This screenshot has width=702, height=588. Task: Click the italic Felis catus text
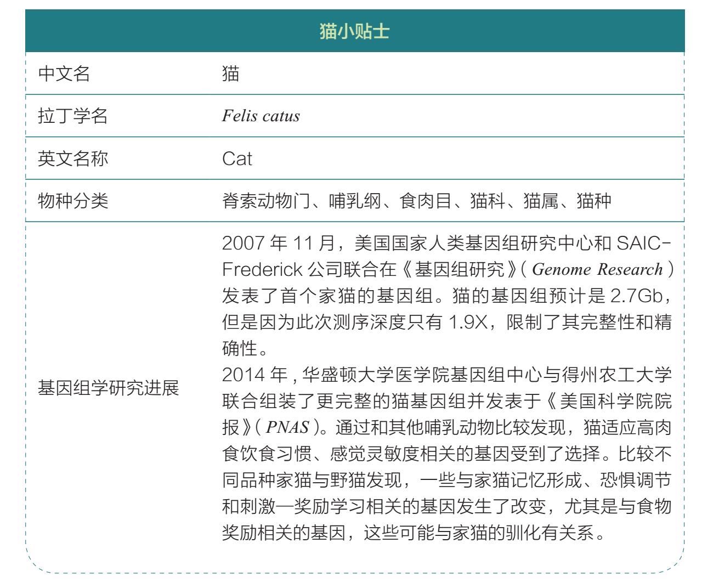click(261, 116)
